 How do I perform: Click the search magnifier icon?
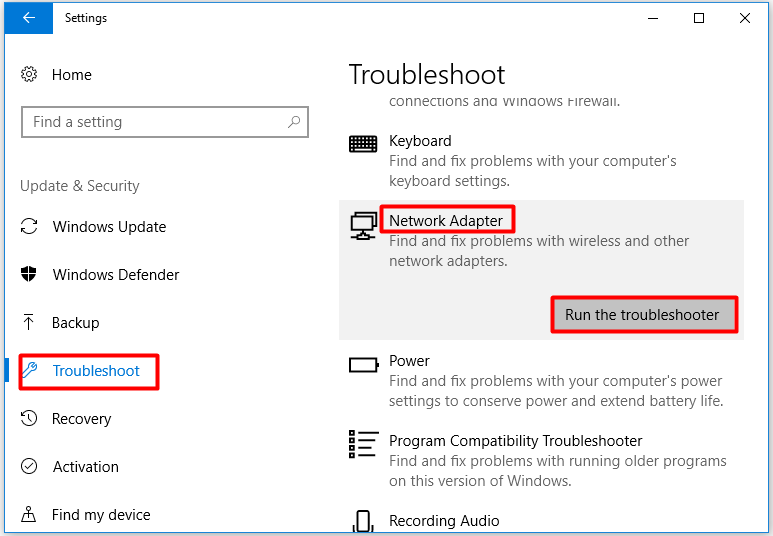294,122
